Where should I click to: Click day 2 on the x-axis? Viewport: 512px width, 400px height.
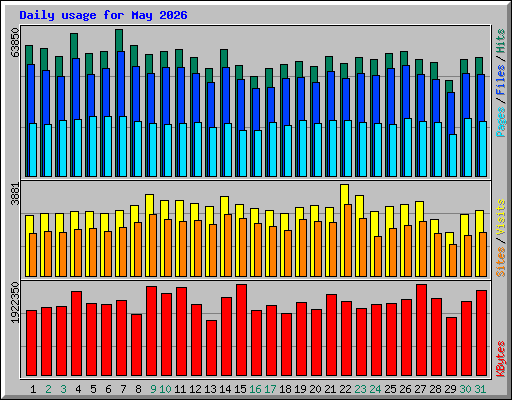tap(48, 389)
